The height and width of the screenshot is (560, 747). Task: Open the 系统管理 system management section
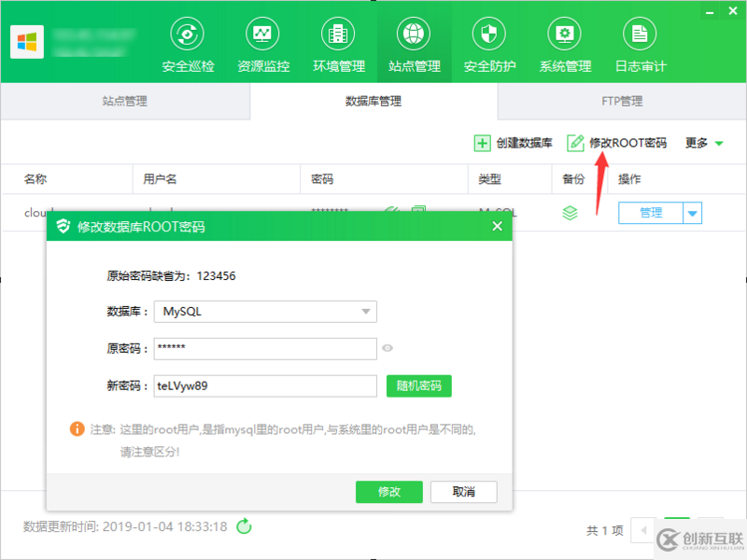pos(565,46)
